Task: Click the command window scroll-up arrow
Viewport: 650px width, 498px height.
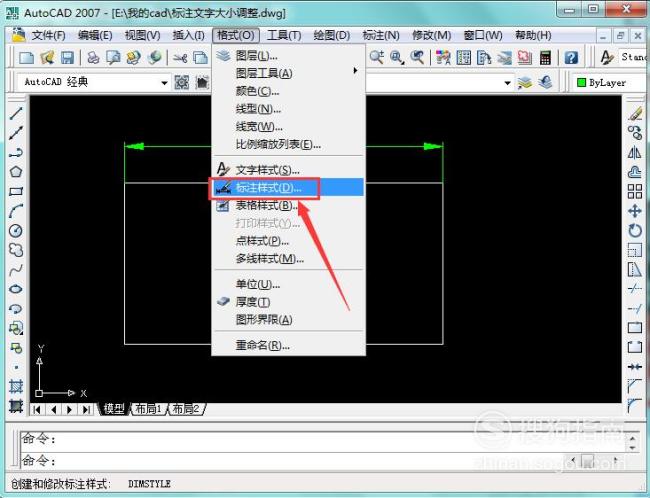Action: point(632,438)
